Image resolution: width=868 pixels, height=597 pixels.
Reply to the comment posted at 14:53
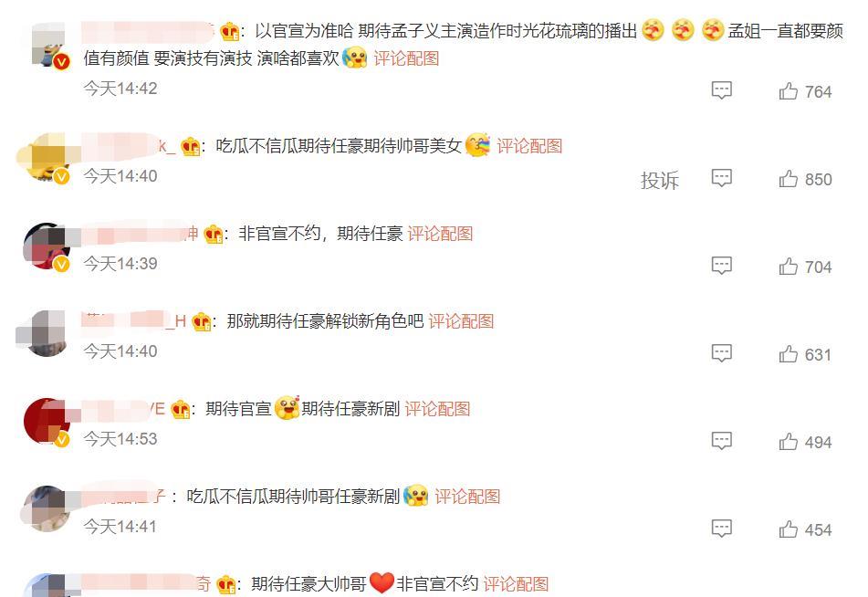point(721,441)
